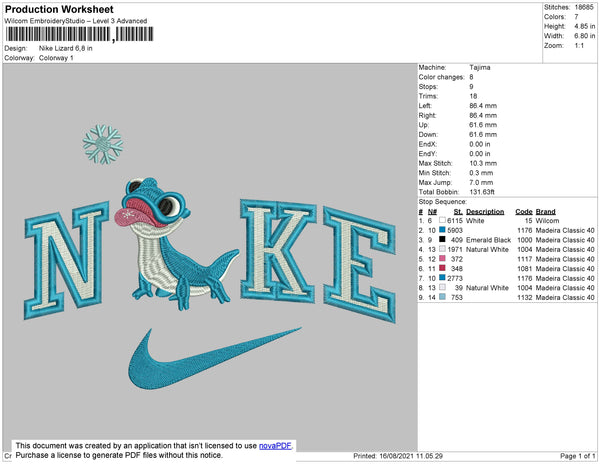Click the embroidered letter E in the design
Viewport: 600px width, 464px height.
tap(359, 265)
